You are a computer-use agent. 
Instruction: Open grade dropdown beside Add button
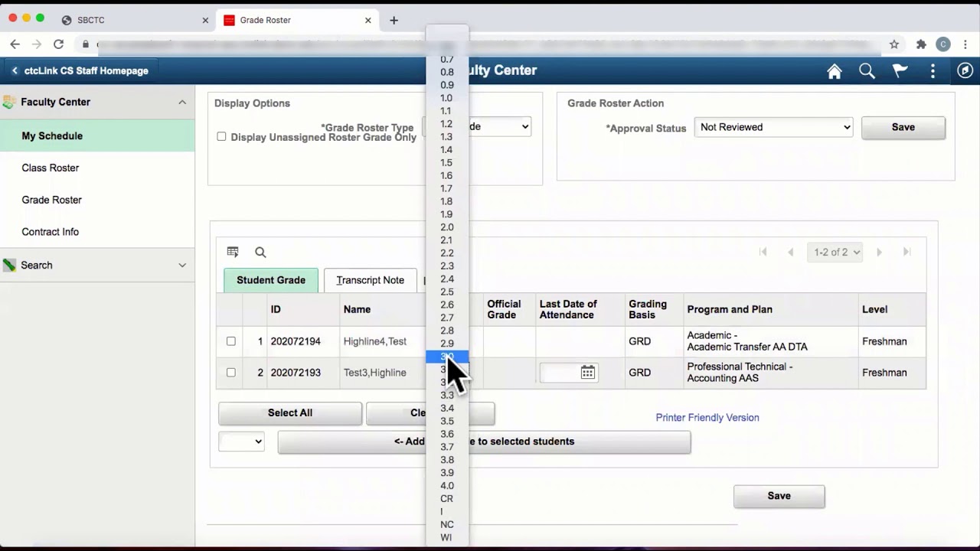(x=241, y=441)
